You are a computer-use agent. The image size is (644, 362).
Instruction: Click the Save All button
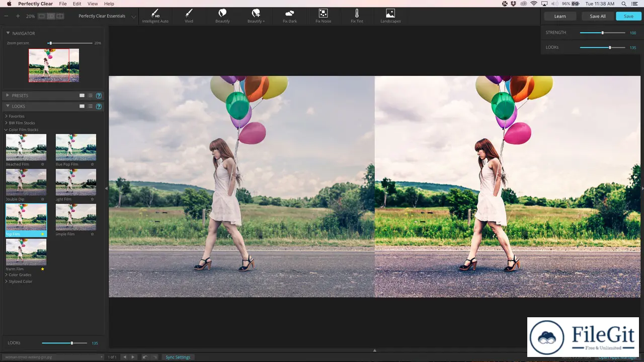pos(598,16)
